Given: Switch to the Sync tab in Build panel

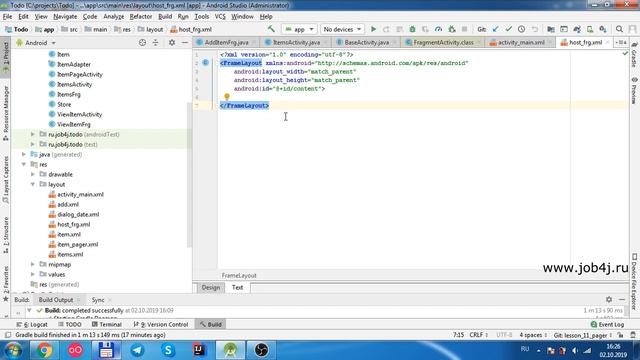Looking at the screenshot, I should click(x=98, y=300).
